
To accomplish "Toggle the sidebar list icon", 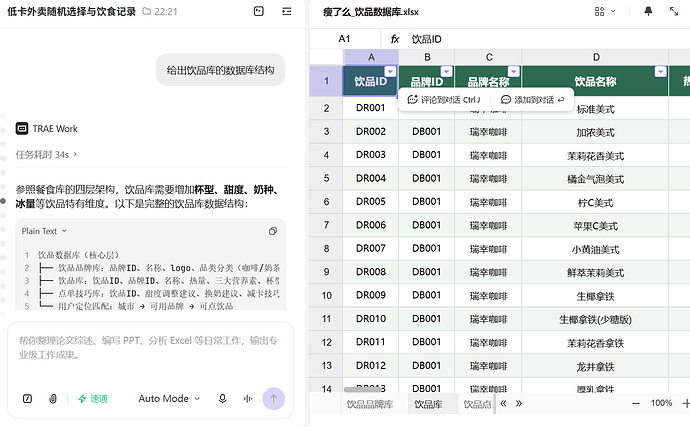I will (287, 11).
